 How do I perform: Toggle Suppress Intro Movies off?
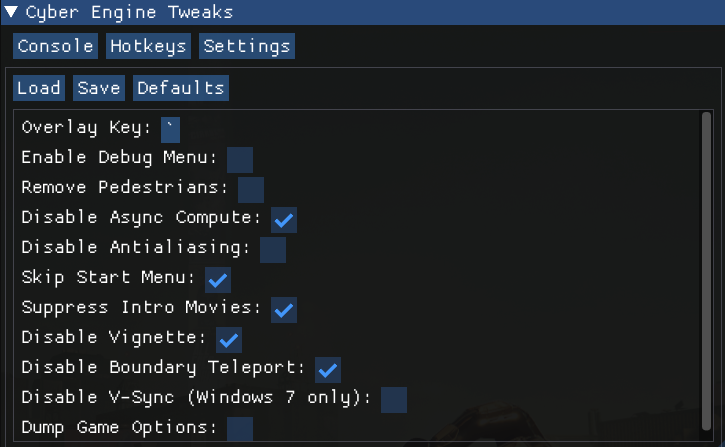click(x=284, y=310)
